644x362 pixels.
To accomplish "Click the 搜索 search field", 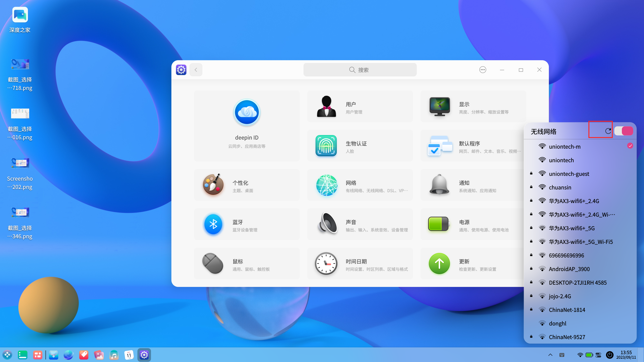I will 360,70.
